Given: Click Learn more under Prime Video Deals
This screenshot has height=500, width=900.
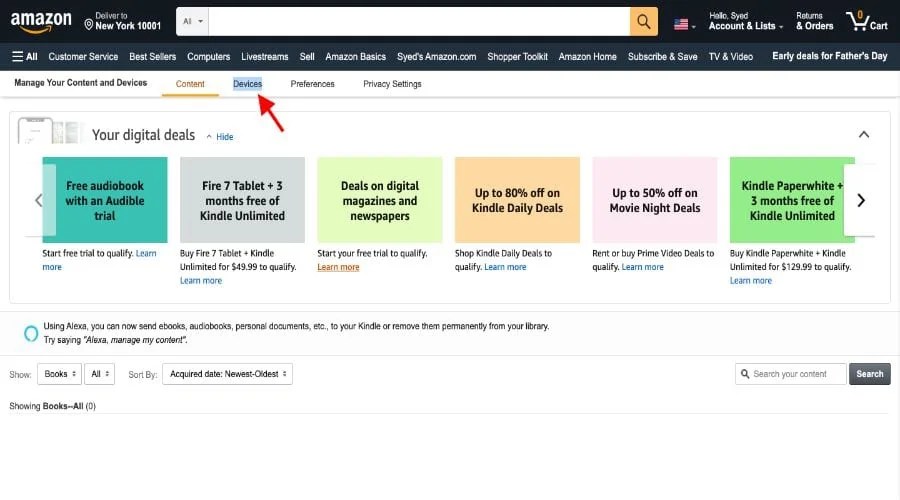Looking at the screenshot, I should click(642, 267).
